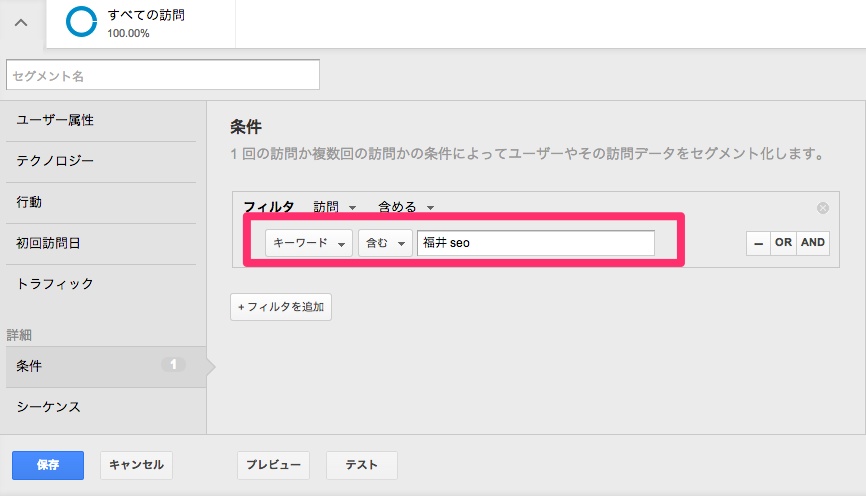
Task: Open the トラフィック section
Action: pos(103,284)
